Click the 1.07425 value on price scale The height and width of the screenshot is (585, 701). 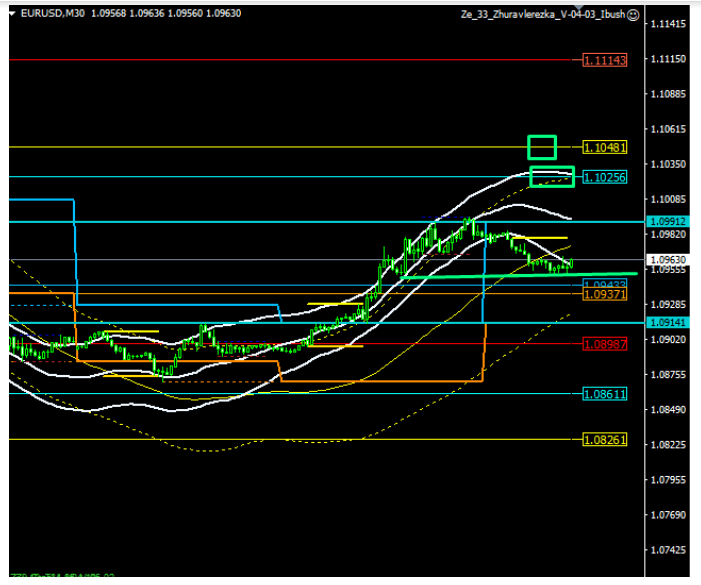coord(668,550)
